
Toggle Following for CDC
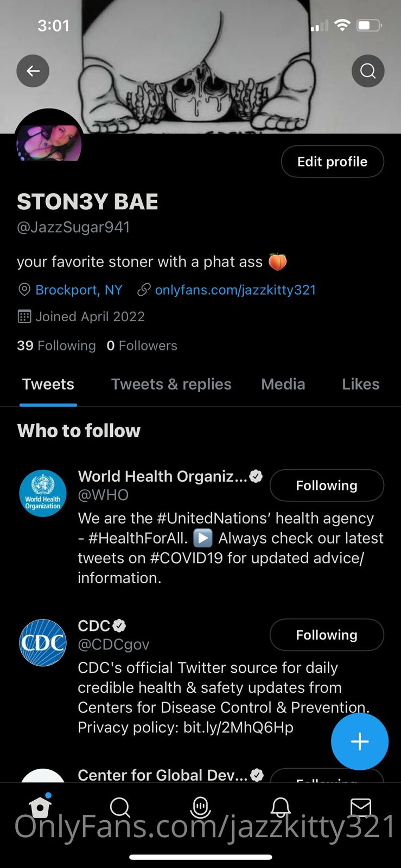(327, 635)
